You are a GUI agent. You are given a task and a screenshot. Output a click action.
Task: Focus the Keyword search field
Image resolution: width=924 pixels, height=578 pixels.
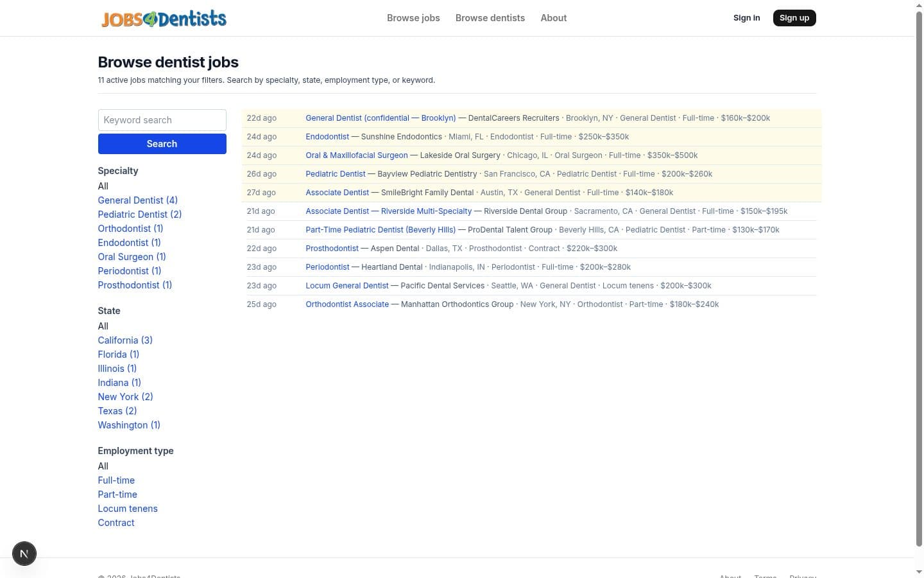[x=162, y=120]
